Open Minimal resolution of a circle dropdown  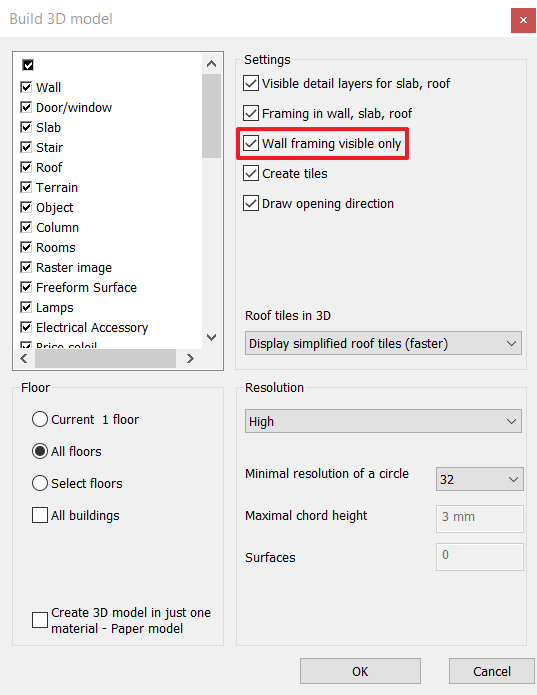[x=479, y=479]
